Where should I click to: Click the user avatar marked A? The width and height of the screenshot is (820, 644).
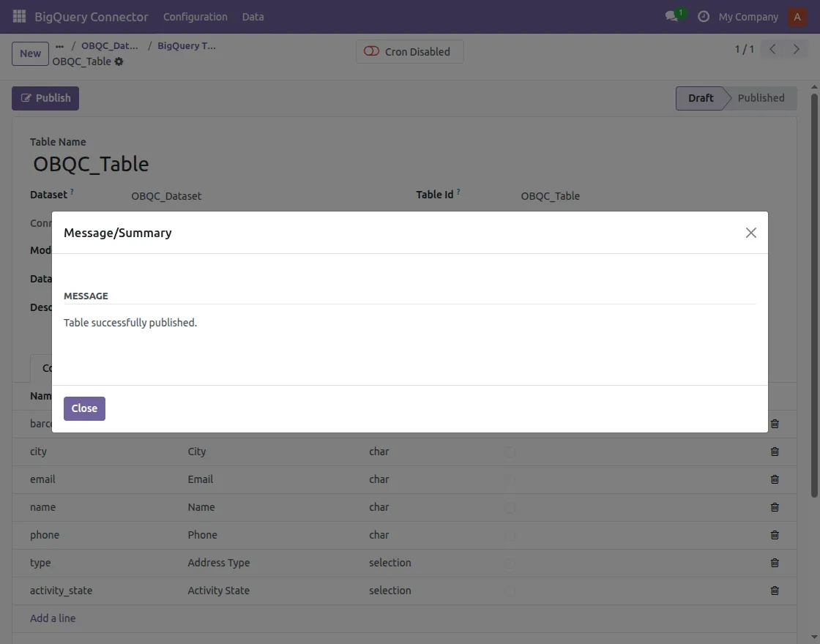point(797,16)
